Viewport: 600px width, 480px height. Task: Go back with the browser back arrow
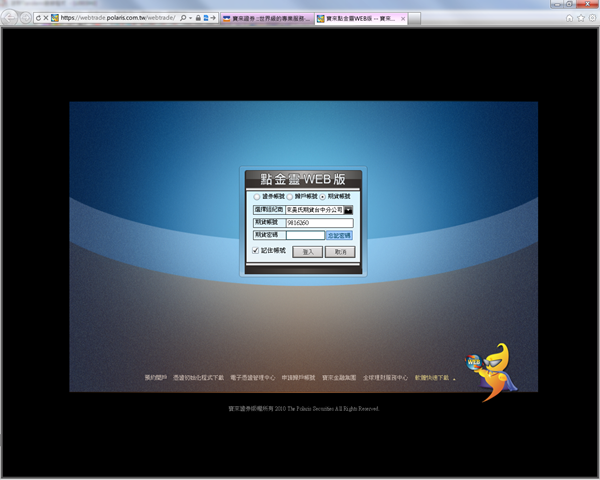point(9,18)
